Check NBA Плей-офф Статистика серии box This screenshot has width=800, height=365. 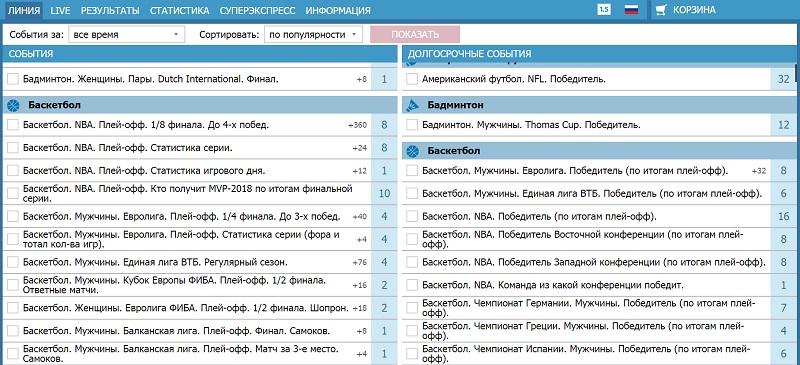point(13,148)
